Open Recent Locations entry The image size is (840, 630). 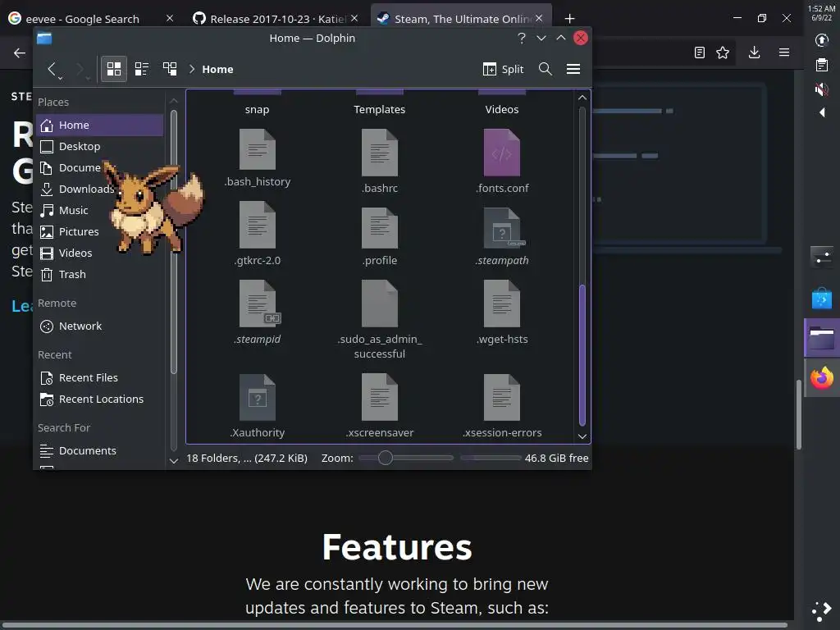(x=99, y=399)
